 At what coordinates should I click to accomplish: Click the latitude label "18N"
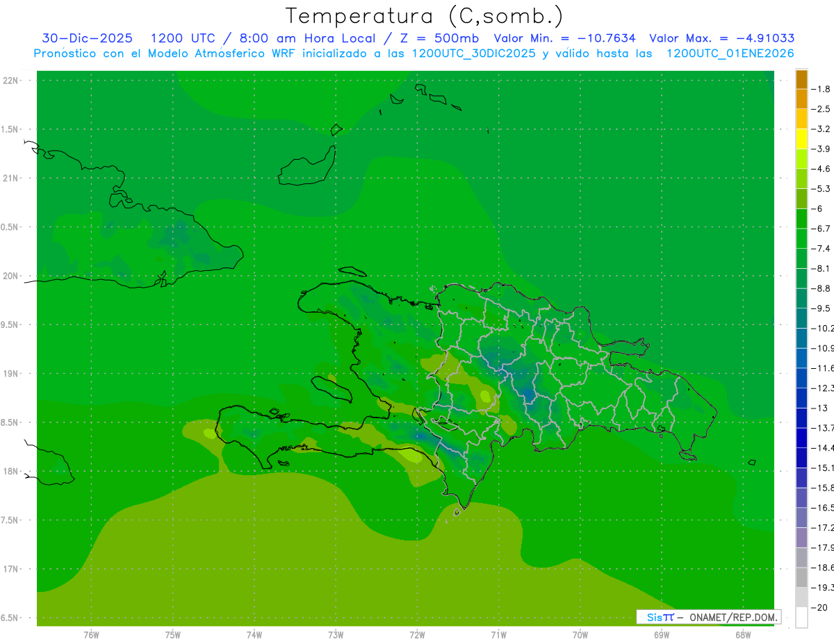pyautogui.click(x=10, y=471)
